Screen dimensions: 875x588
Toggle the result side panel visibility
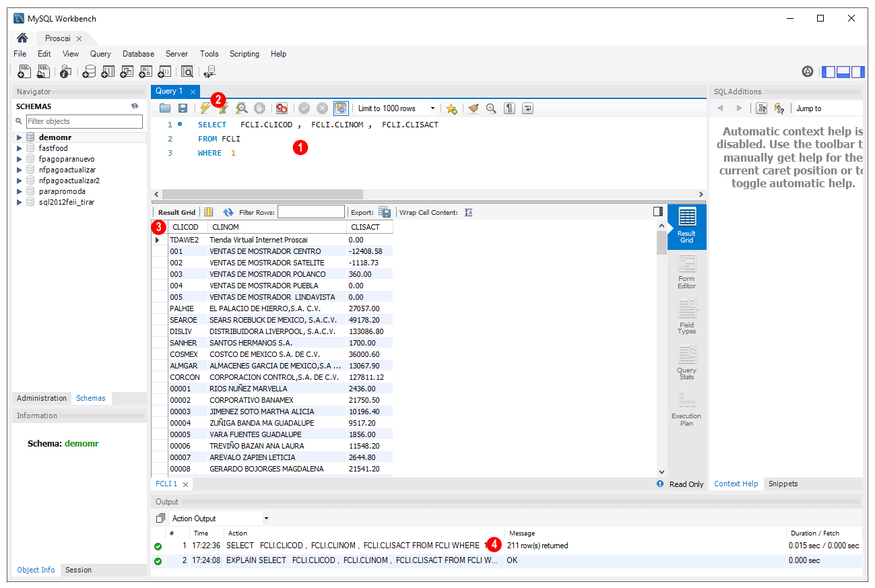658,211
